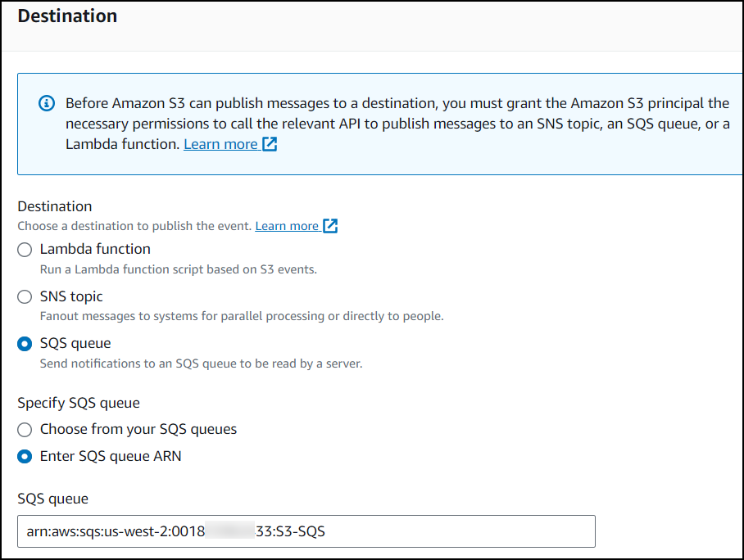Viewport: 744px width, 560px height.
Task: Click the SNS topic fanout description text
Action: click(242, 316)
